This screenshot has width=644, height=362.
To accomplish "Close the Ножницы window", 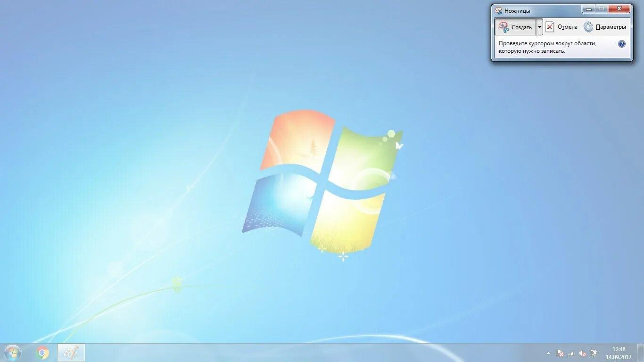I will pos(619,8).
